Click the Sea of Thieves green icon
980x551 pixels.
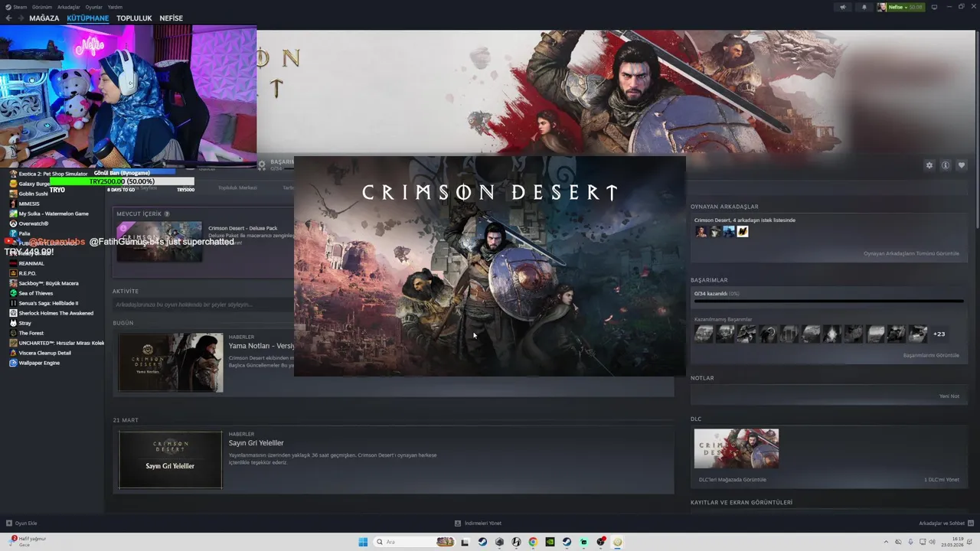(13, 293)
